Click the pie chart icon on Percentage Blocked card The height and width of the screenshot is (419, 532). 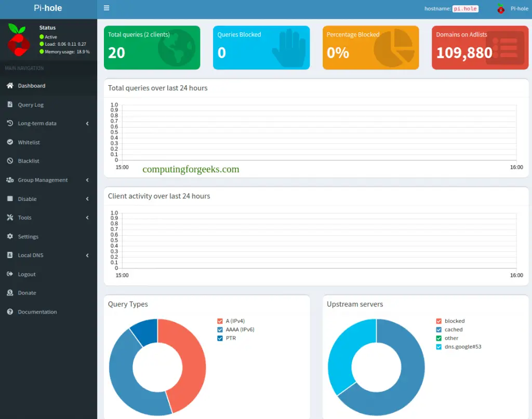[394, 48]
